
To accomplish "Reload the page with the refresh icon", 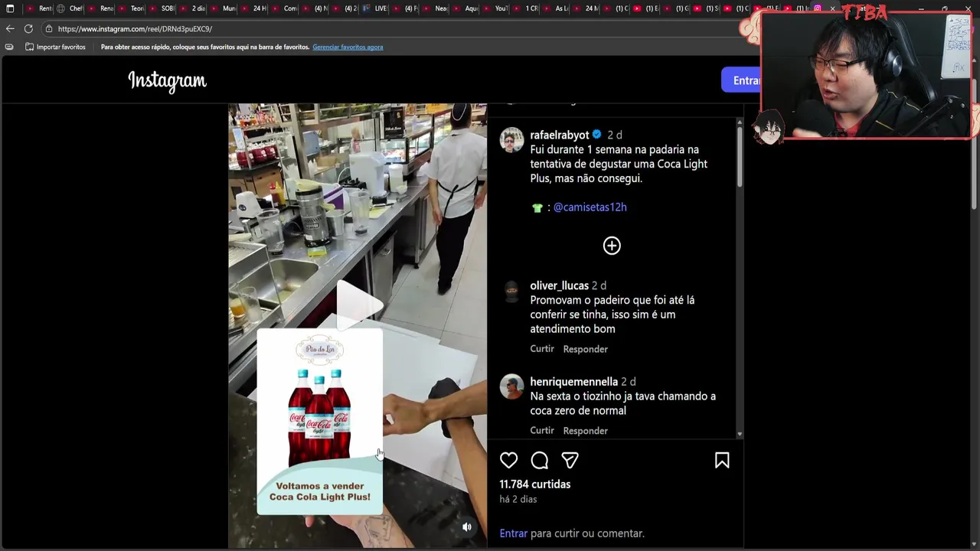I will click(28, 28).
